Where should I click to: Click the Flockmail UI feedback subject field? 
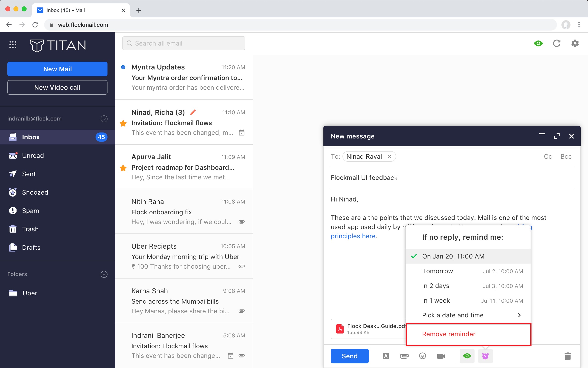click(452, 178)
